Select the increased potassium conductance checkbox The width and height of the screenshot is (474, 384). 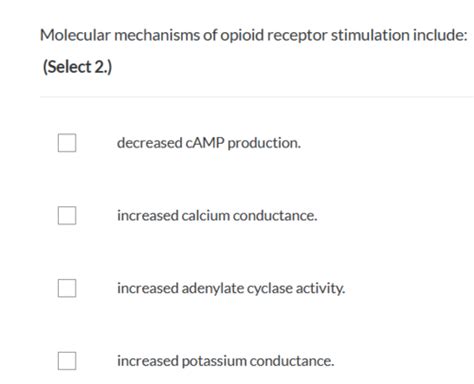[67, 361]
